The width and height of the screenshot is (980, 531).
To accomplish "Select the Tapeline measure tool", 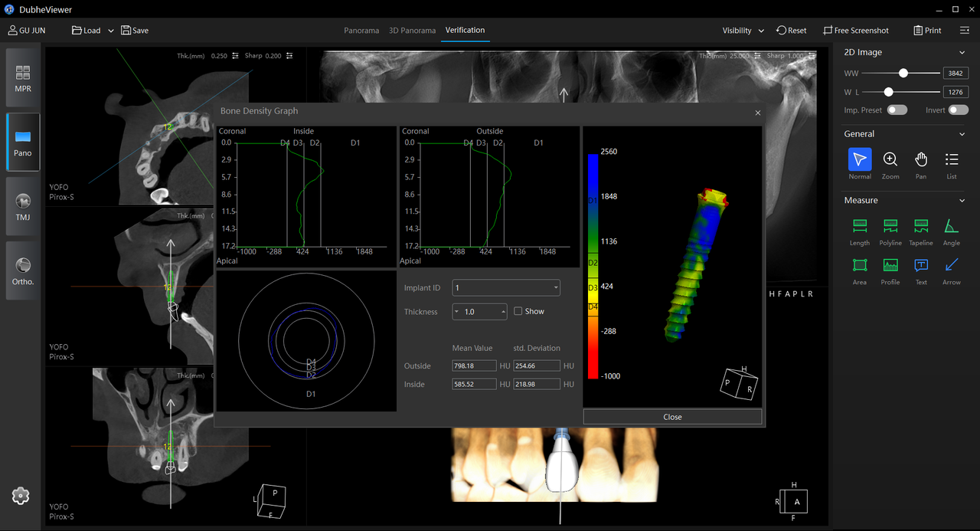I will (921, 226).
